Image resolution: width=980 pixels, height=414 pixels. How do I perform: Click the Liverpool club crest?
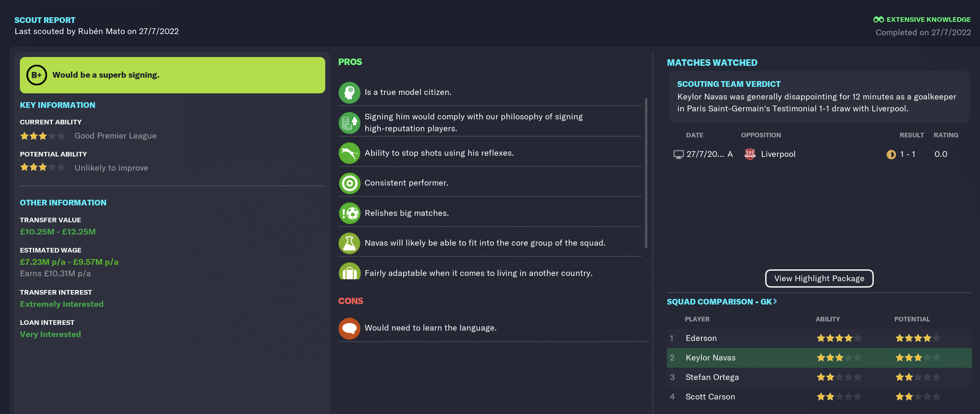tap(750, 154)
